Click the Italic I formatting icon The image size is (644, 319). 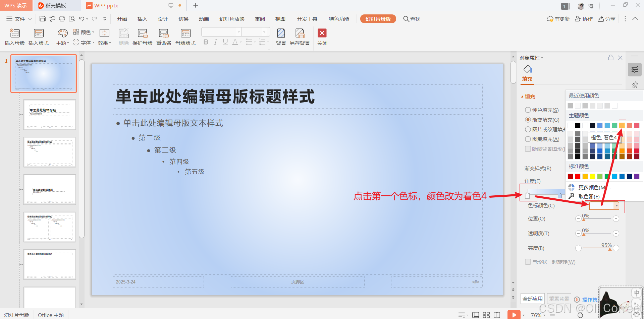(x=216, y=42)
